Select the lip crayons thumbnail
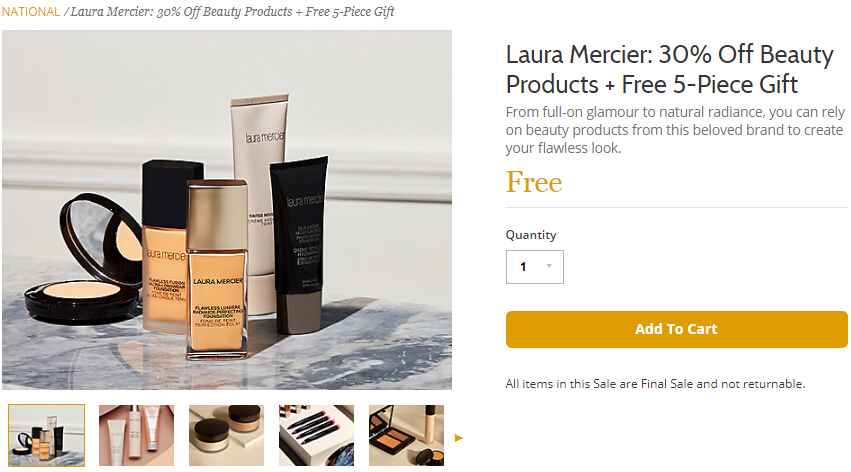This screenshot has width=851, height=472. click(x=316, y=435)
